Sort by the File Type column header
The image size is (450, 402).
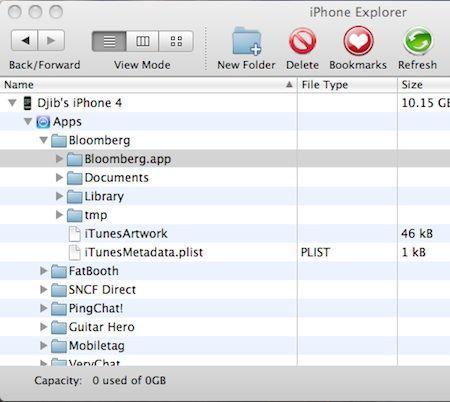[x=347, y=85]
